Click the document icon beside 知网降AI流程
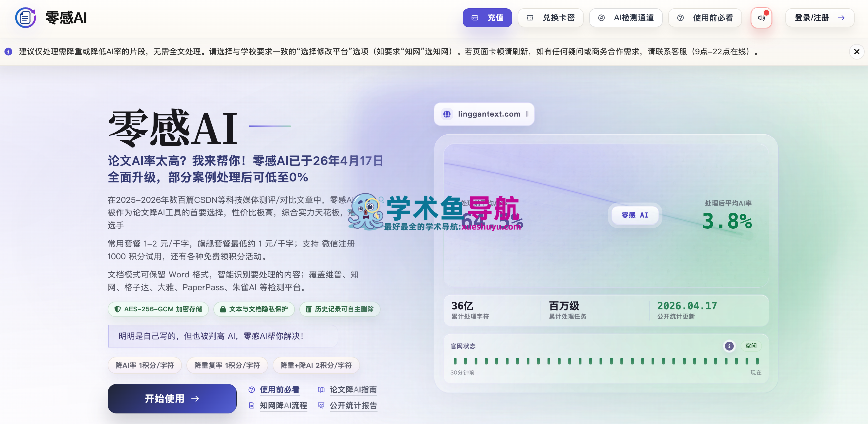 pyautogui.click(x=251, y=405)
